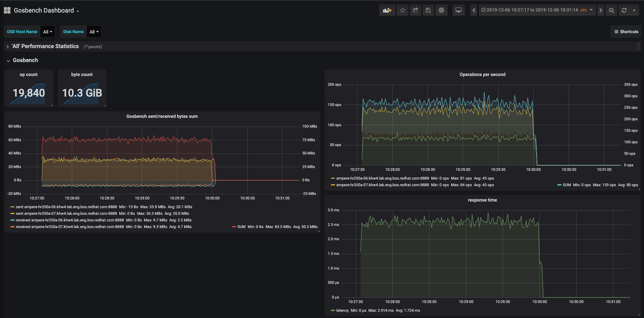Click the Disk Name variable label

73,32
